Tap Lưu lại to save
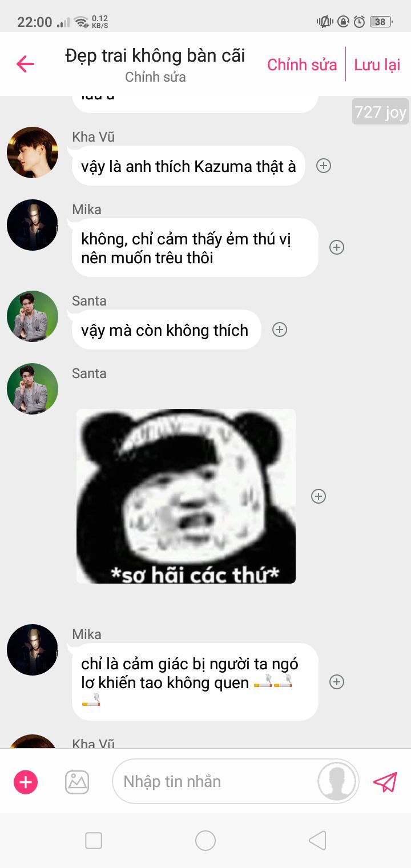 click(377, 65)
